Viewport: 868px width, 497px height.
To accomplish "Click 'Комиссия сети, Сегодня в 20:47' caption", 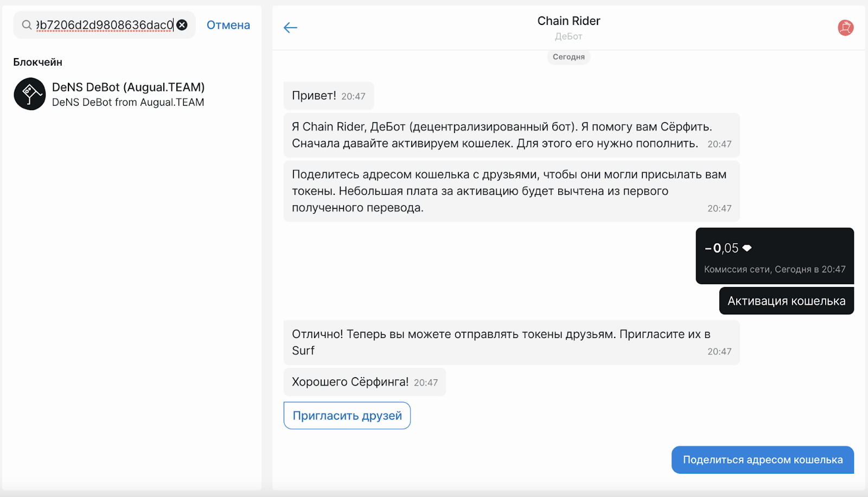I will click(x=775, y=270).
